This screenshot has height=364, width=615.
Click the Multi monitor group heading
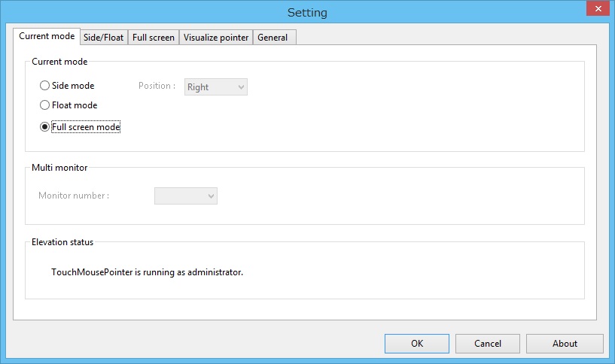tap(60, 168)
